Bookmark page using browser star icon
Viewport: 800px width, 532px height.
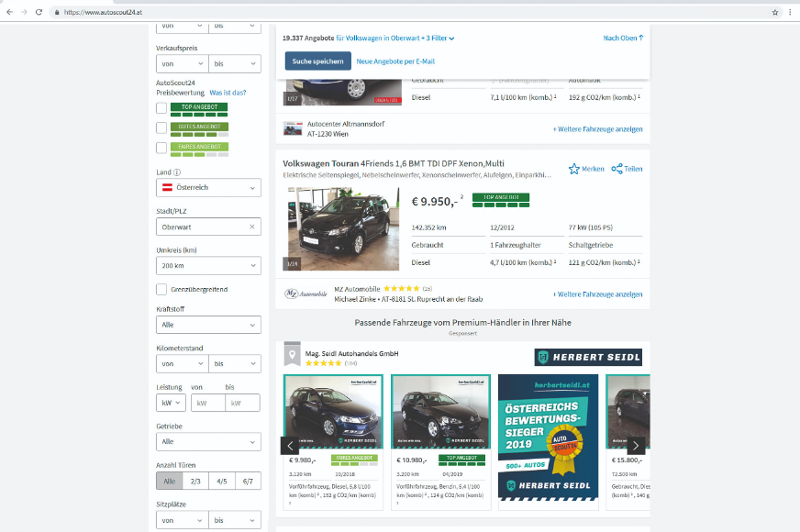point(775,12)
